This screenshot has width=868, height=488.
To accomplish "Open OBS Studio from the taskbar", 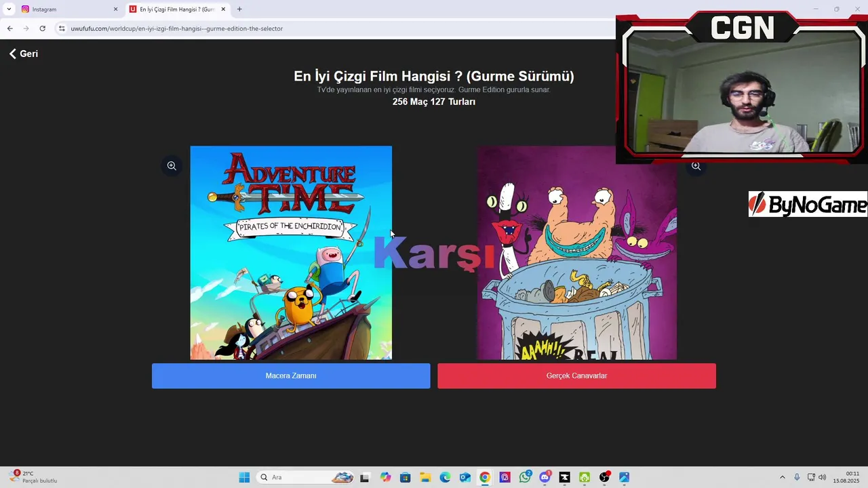I will (604, 477).
